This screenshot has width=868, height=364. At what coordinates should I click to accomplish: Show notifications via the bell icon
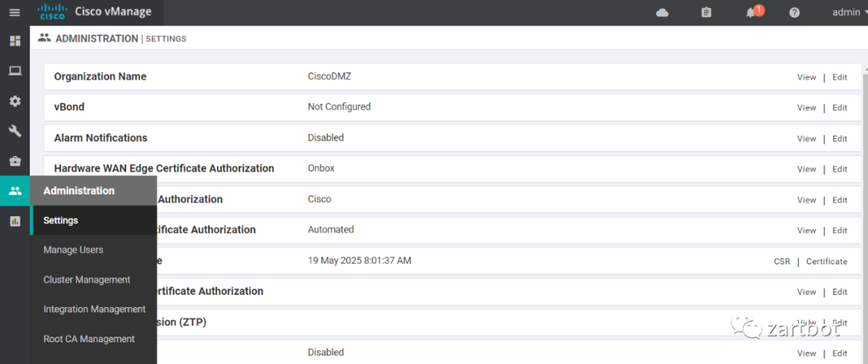pyautogui.click(x=751, y=13)
